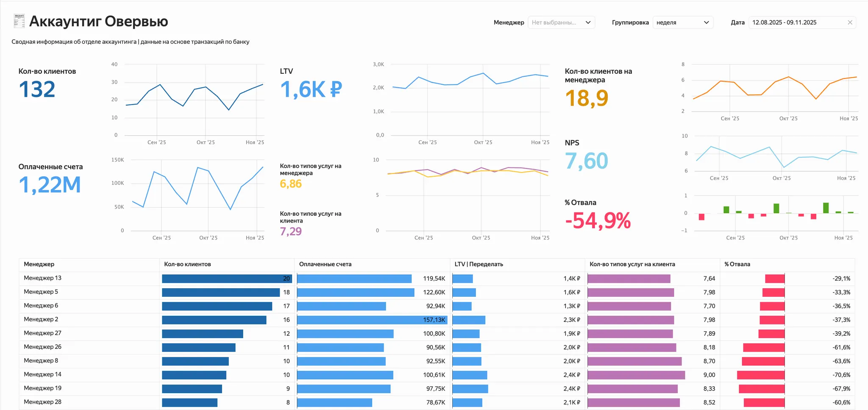Clear the date range using the X icon

pyautogui.click(x=850, y=22)
